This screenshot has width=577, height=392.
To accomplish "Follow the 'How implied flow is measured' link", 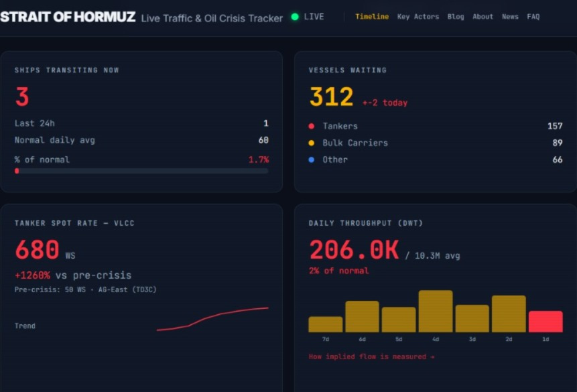I will 372,356.
